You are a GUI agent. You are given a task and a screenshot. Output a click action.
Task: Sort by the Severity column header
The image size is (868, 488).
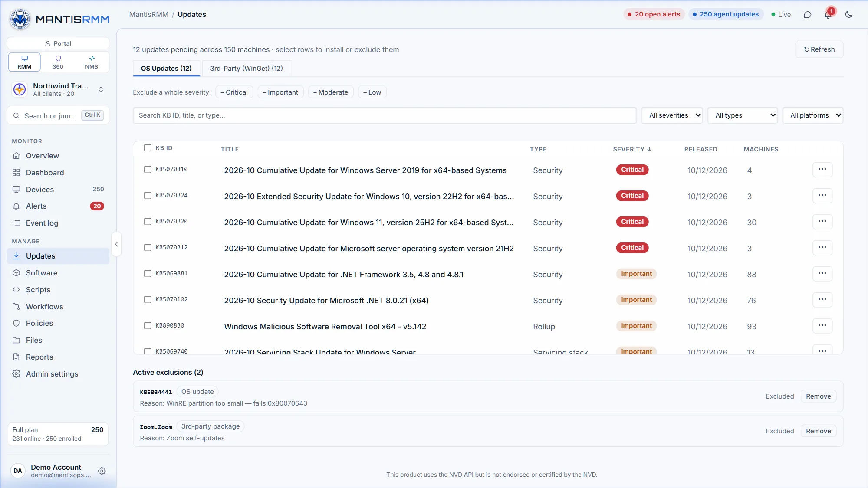632,149
